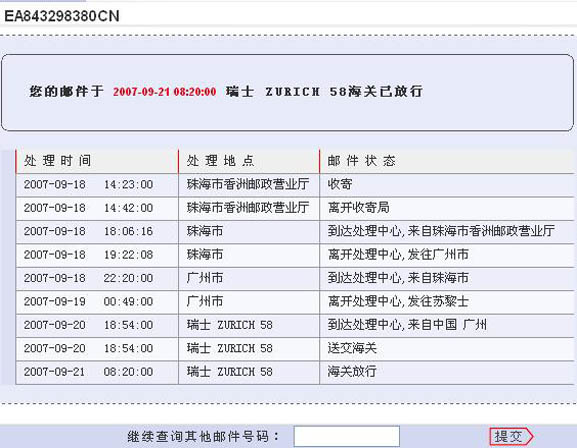Click 2007-09-19 00:49:00 time cell
Screen dimensions: 577x448
click(88, 302)
